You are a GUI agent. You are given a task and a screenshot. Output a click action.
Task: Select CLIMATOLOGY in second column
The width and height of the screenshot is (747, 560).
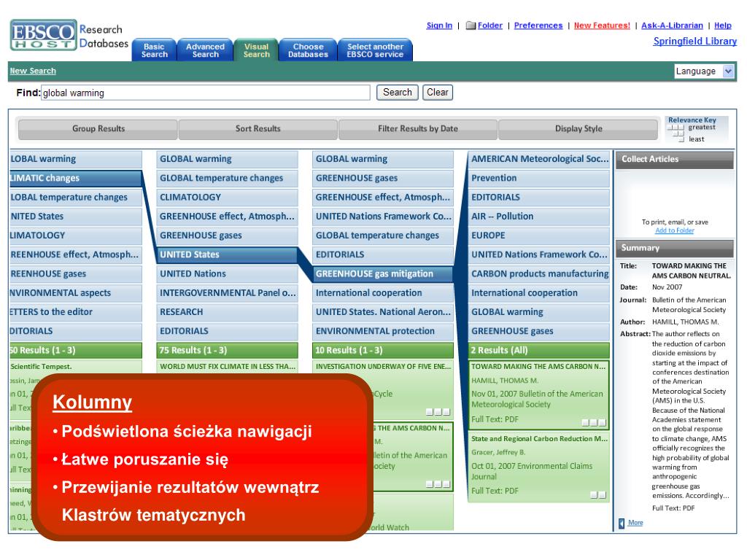tap(228, 197)
